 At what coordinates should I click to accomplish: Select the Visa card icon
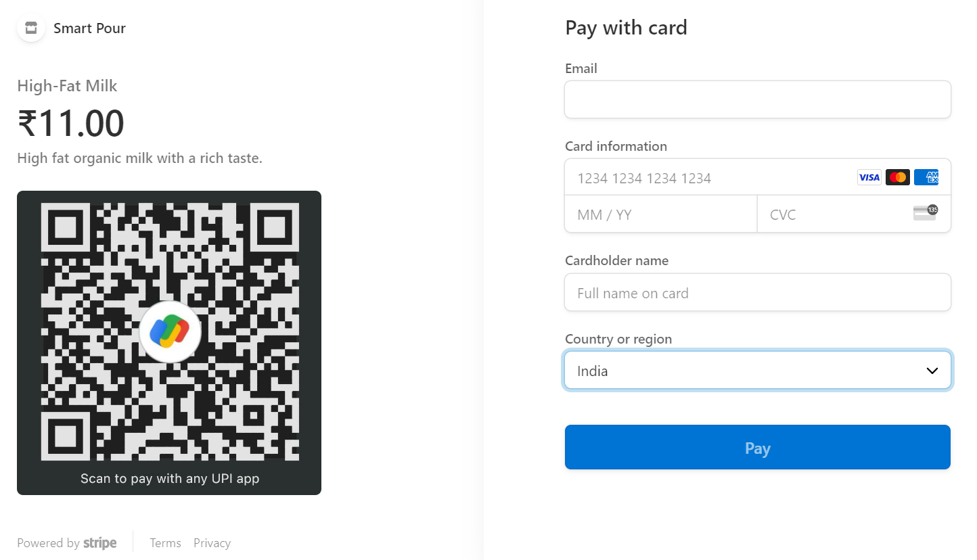coord(869,177)
